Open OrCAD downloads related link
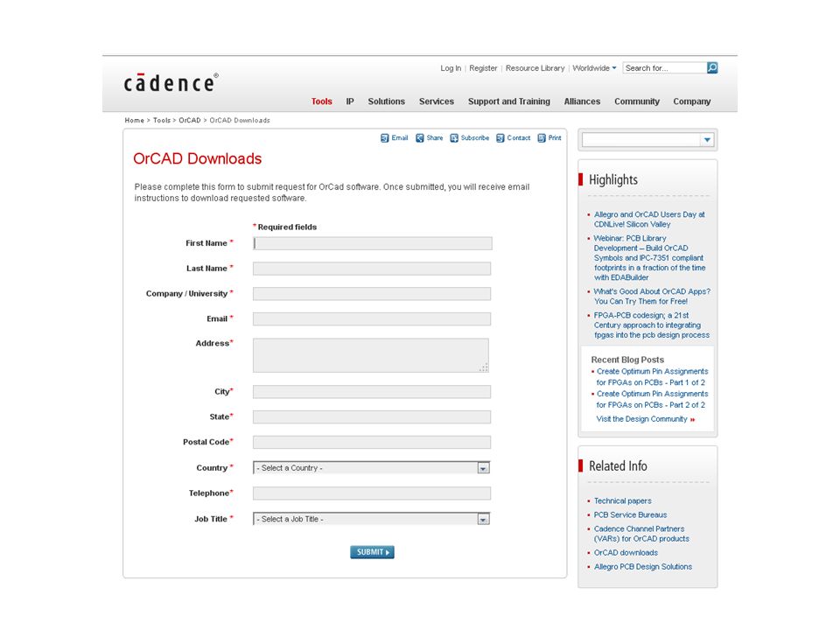This screenshot has width=840, height=630. click(626, 552)
